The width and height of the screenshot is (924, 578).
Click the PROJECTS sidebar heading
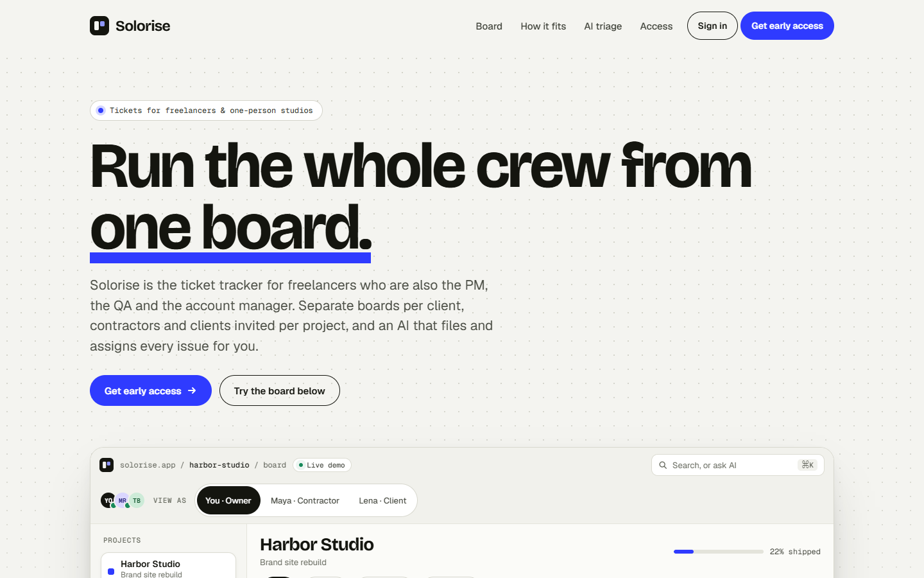pos(122,540)
